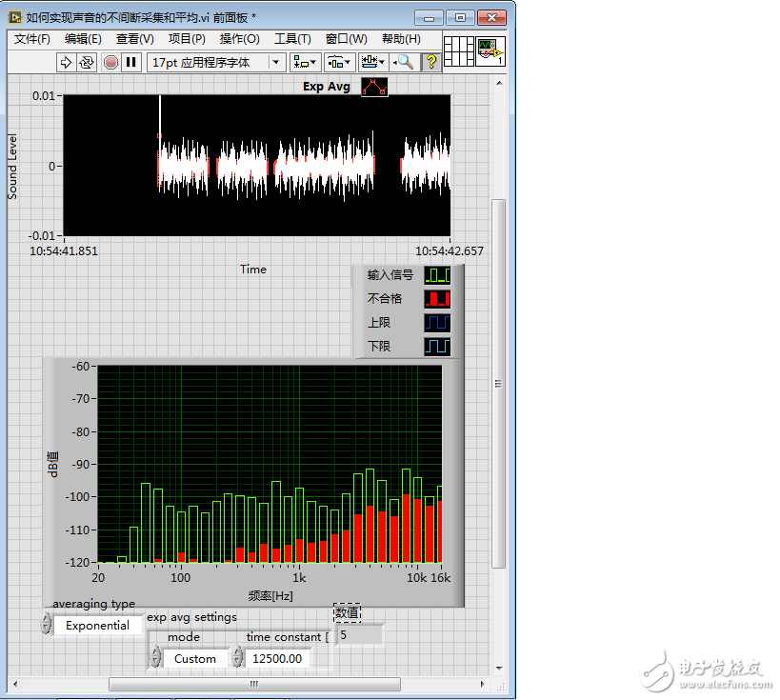Viewport: 780px width, 700px height.
Task: Open the 文件(F) menu
Action: (32, 39)
